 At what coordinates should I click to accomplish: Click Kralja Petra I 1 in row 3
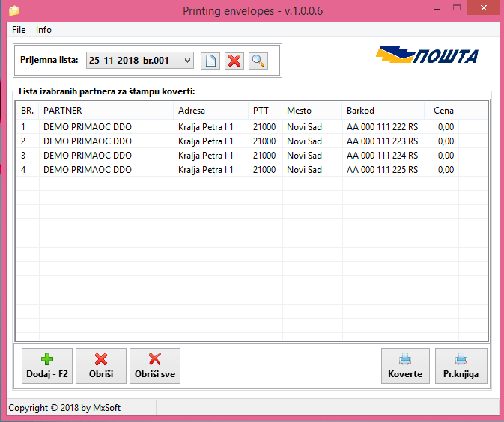[206, 156]
